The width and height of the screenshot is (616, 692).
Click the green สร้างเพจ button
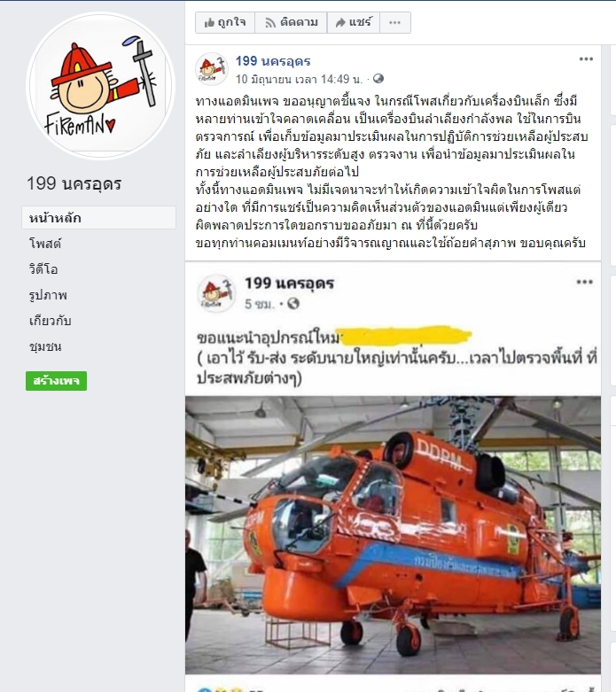[56, 381]
